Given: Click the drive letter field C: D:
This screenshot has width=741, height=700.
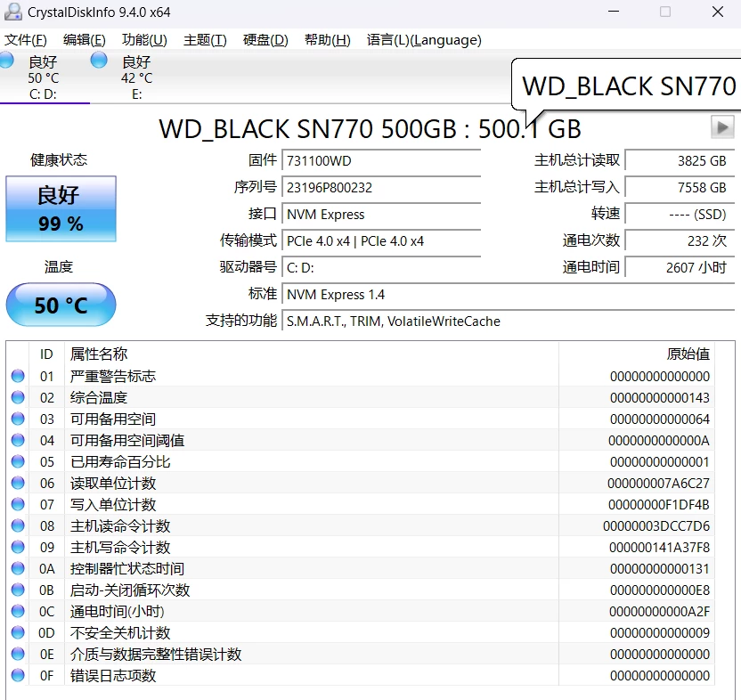Looking at the screenshot, I should coord(381,268).
